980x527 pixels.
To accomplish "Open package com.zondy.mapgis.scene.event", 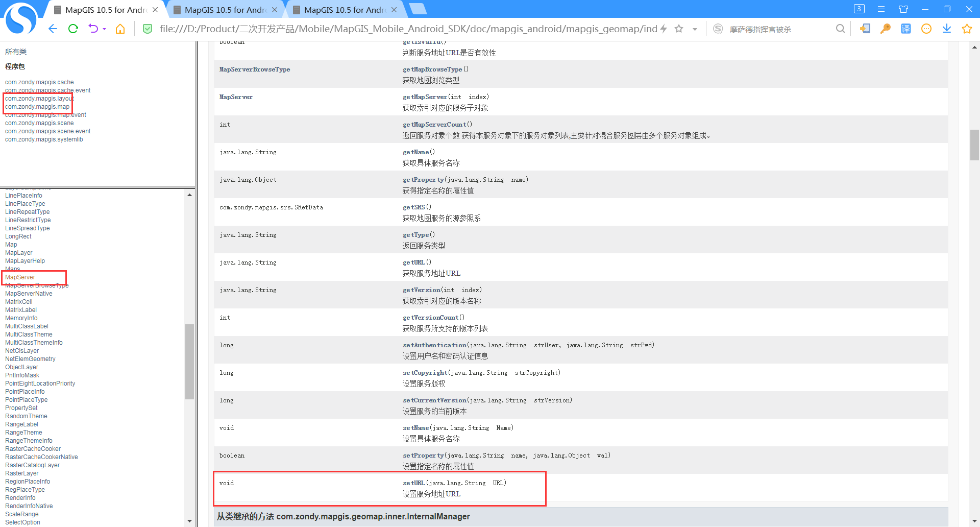I will click(48, 131).
